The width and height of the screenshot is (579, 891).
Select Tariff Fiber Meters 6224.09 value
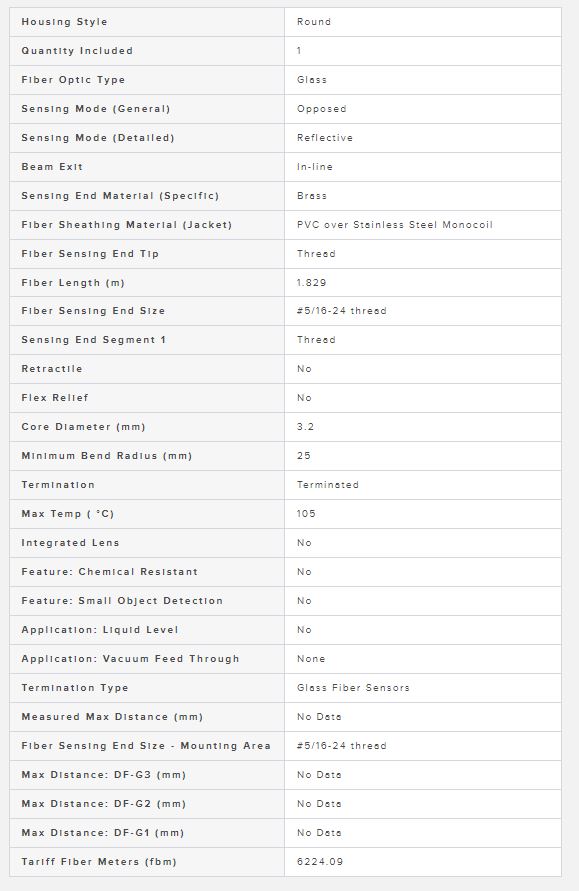pyautogui.click(x=320, y=861)
